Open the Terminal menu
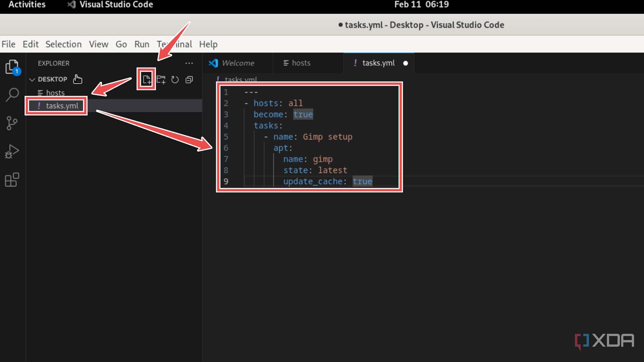This screenshot has height=362, width=644. coord(174,44)
